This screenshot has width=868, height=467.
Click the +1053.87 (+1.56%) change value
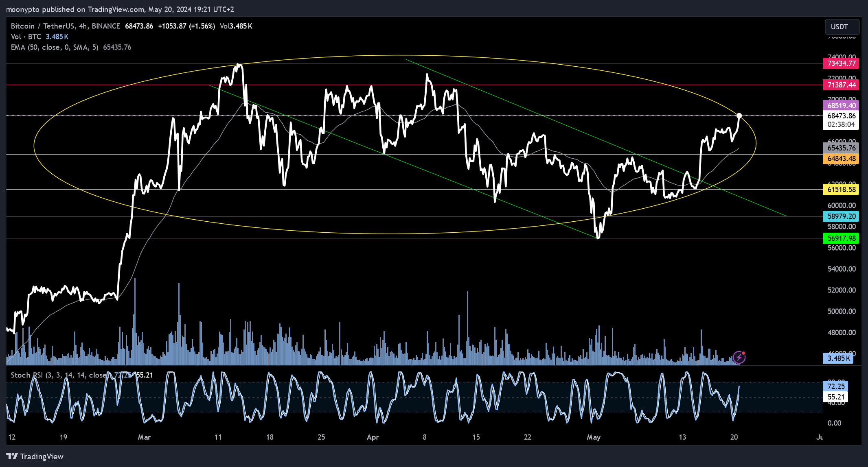coord(186,26)
